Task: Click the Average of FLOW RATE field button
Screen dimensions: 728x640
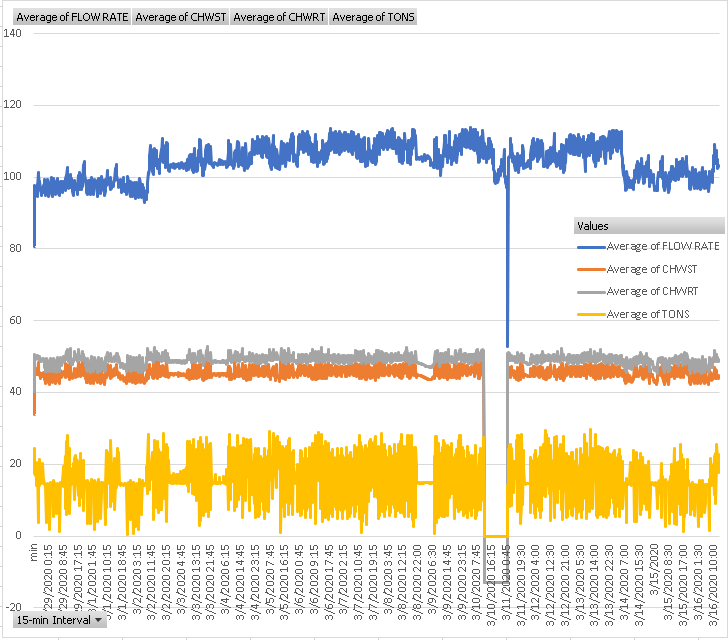Action: [72, 17]
